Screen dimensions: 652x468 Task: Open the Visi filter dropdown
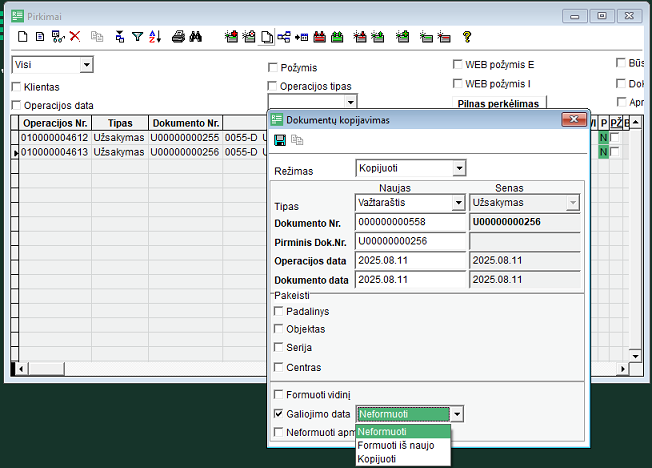pyautogui.click(x=86, y=64)
